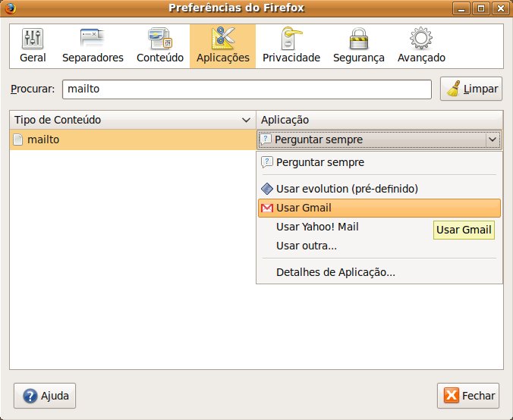Viewport: 513px width, 420px height.
Task: Clear the search with Limpar button
Action: pos(471,89)
